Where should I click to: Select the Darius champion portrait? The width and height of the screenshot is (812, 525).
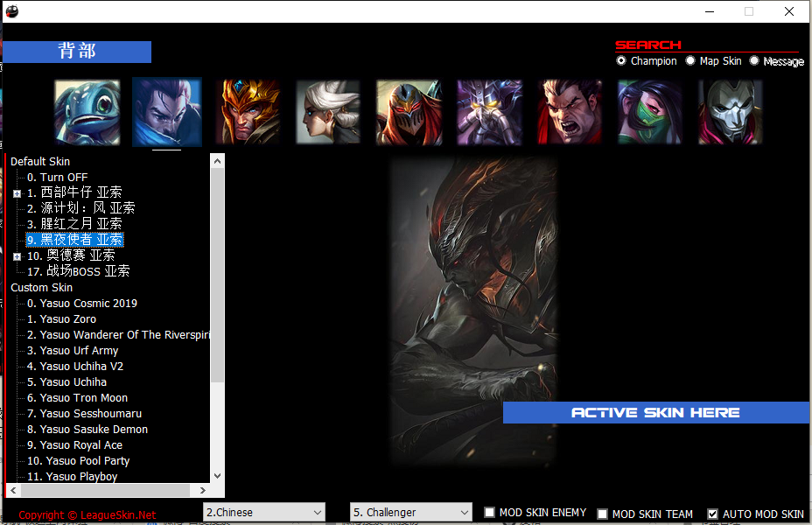point(570,112)
